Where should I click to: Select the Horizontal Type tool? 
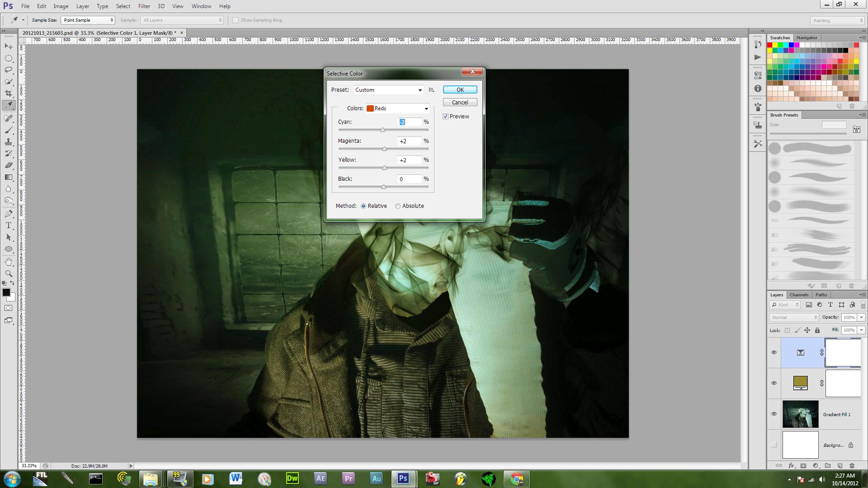tap(9, 225)
